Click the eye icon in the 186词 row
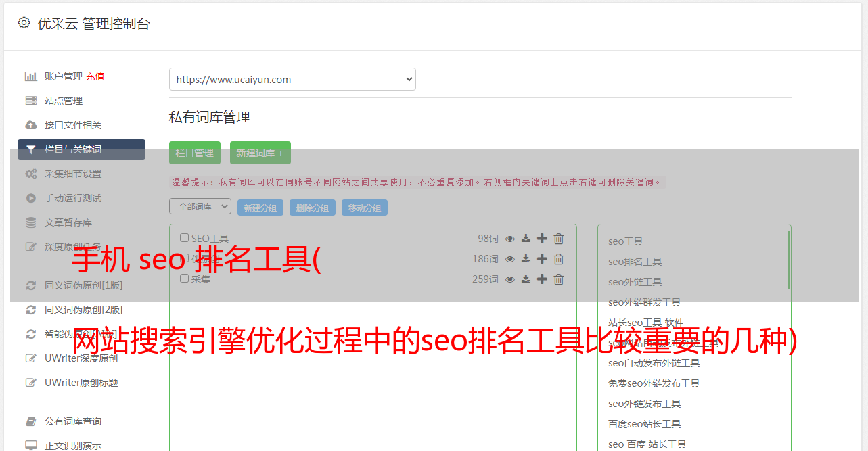Image resolution: width=868 pixels, height=451 pixels. (x=510, y=259)
